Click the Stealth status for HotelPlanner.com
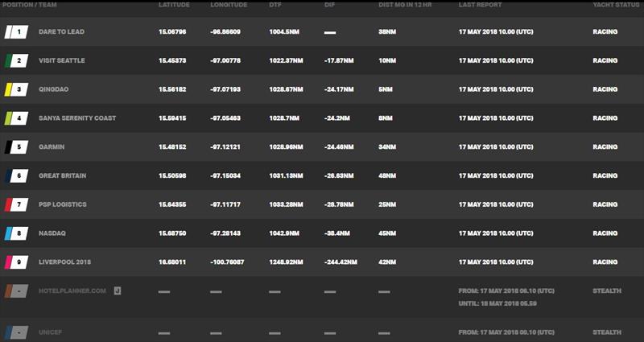644x342 pixels. (x=607, y=290)
